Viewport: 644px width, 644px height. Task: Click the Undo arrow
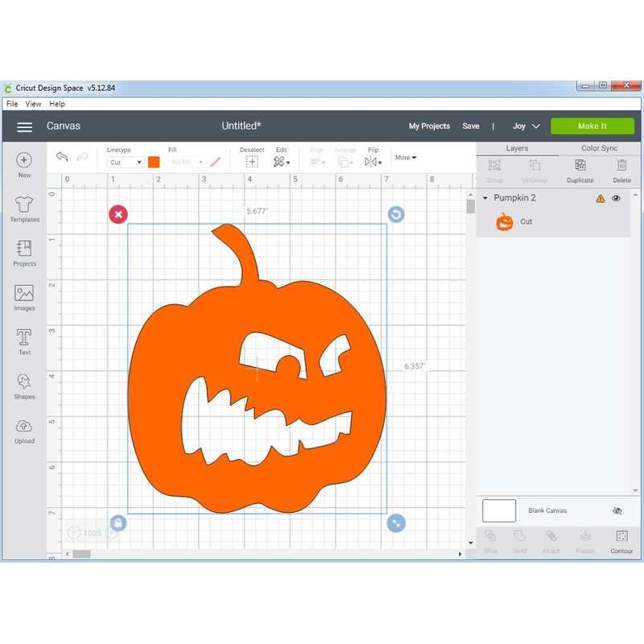tap(62, 158)
